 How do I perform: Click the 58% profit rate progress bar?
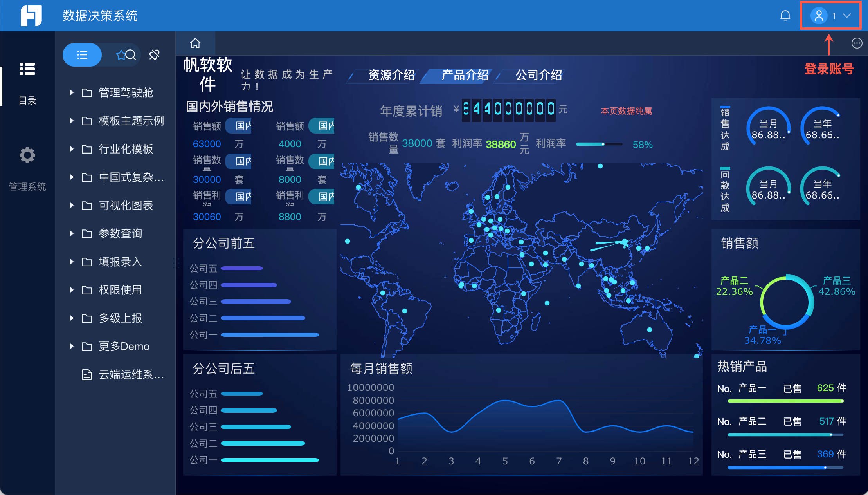599,145
